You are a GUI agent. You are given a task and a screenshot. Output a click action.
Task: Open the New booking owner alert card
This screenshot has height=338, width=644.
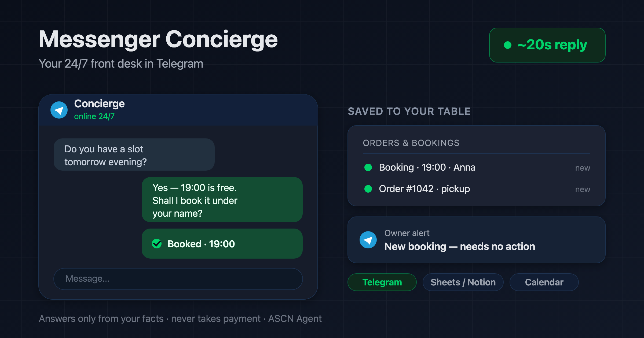[477, 240]
